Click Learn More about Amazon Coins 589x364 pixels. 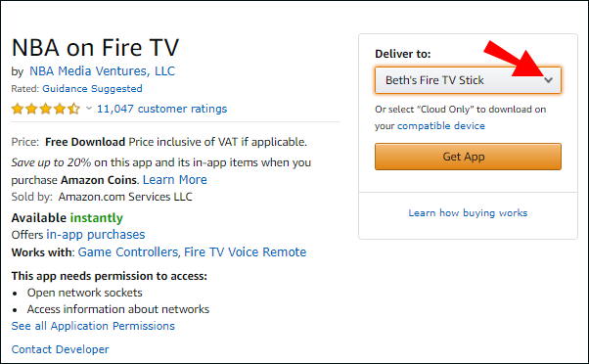click(x=175, y=180)
